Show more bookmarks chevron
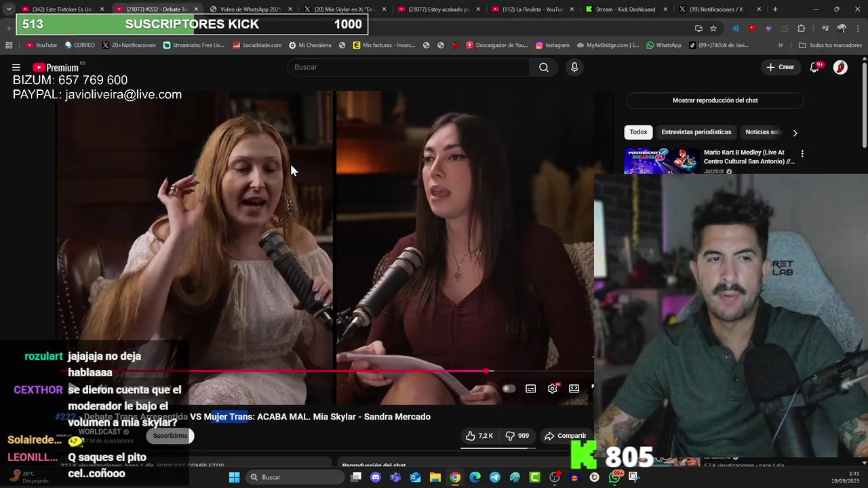 tap(781, 45)
